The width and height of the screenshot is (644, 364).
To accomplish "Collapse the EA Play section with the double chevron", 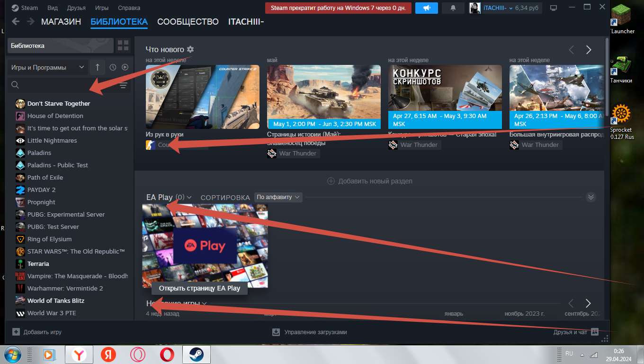I will [590, 197].
